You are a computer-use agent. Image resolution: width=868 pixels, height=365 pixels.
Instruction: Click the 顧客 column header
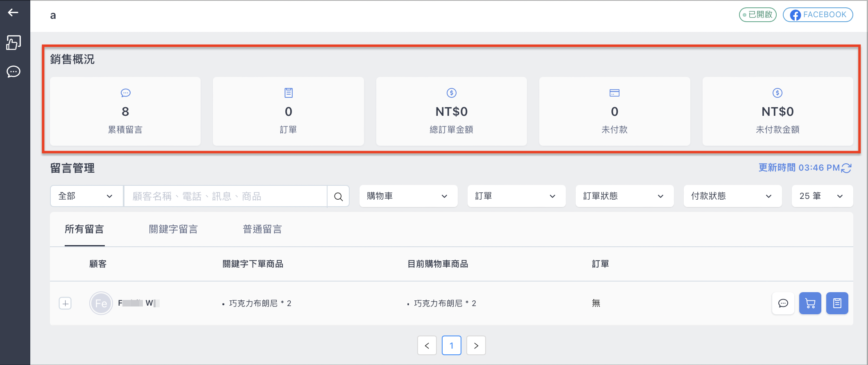click(x=98, y=264)
